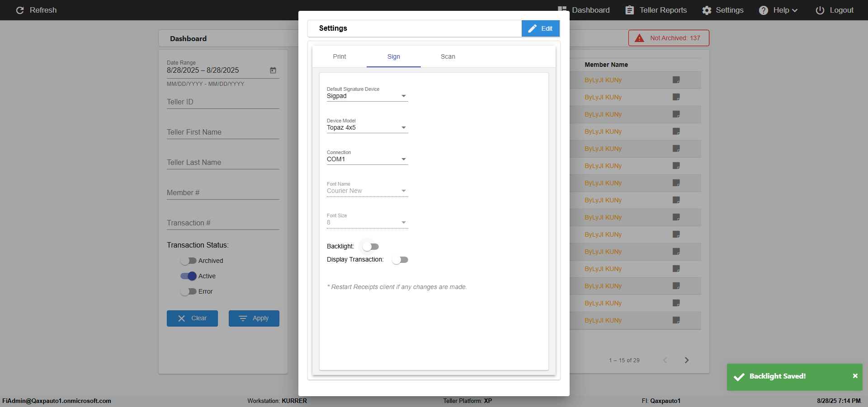Image resolution: width=868 pixels, height=407 pixels.
Task: Go to next page of member results
Action: click(687, 360)
